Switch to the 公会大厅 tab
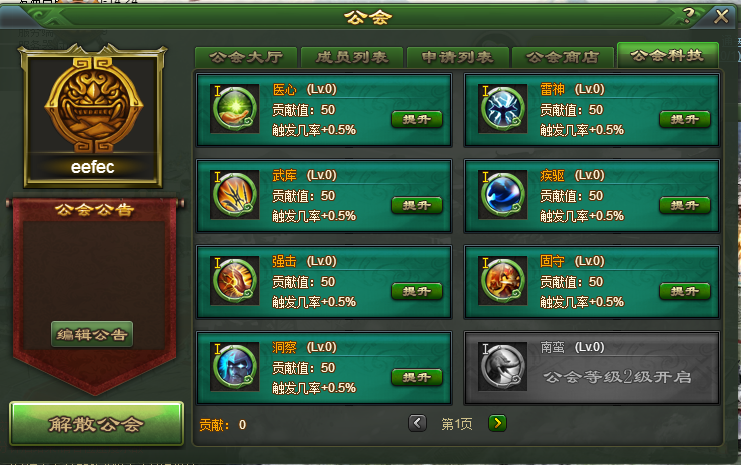The image size is (741, 465). (x=246, y=58)
